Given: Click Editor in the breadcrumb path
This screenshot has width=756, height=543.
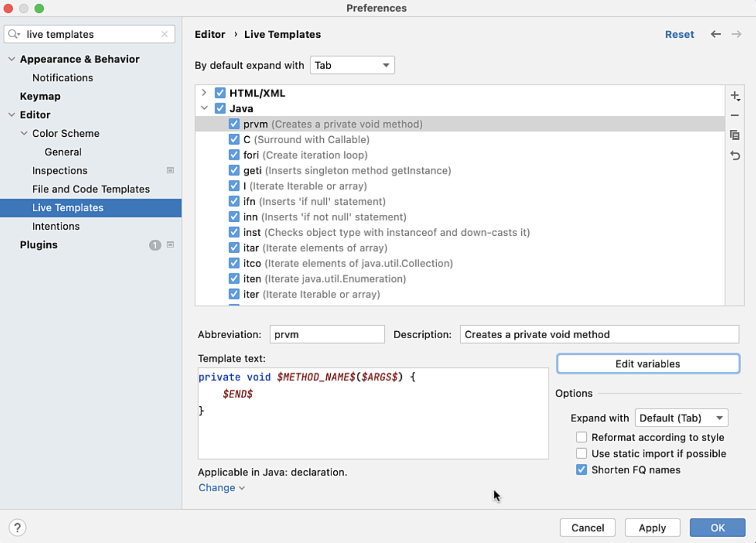Looking at the screenshot, I should click(x=210, y=34).
